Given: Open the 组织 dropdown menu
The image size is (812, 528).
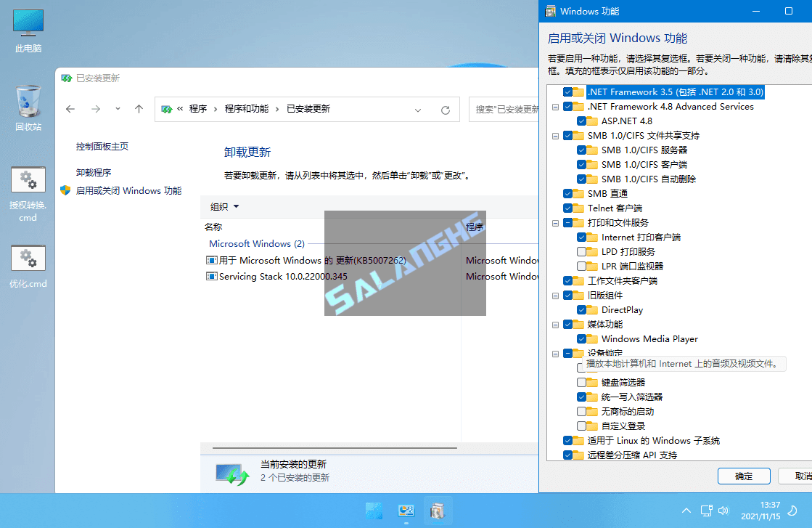Looking at the screenshot, I should tap(224, 207).
